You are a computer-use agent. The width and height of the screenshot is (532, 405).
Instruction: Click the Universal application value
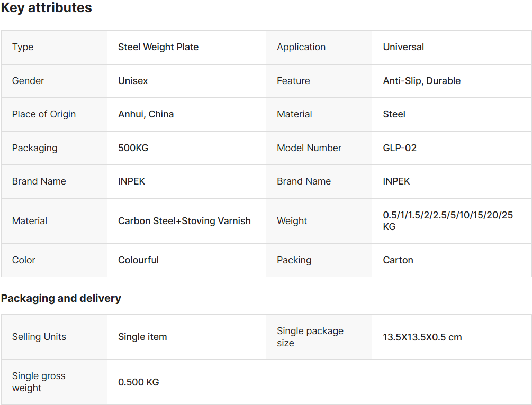[403, 47]
